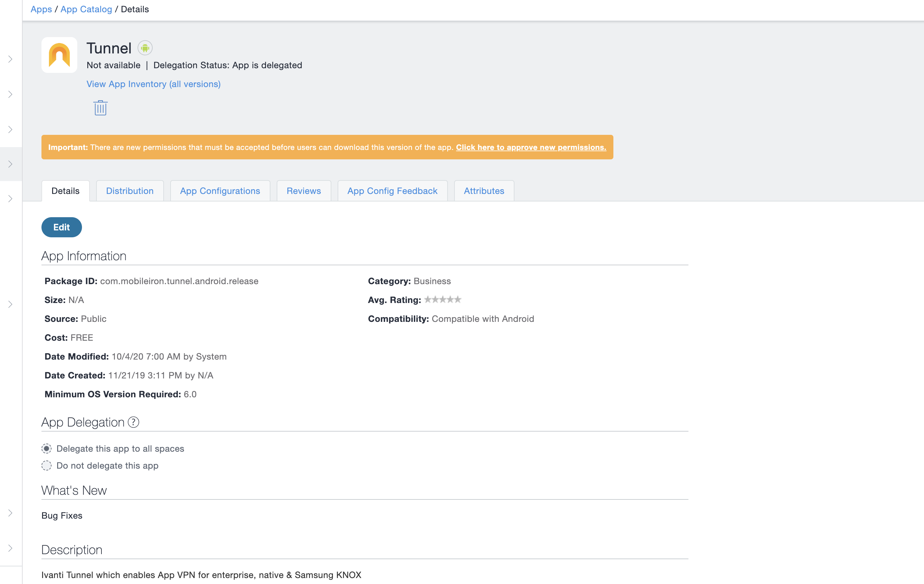Click here to approve new permissions

click(531, 147)
